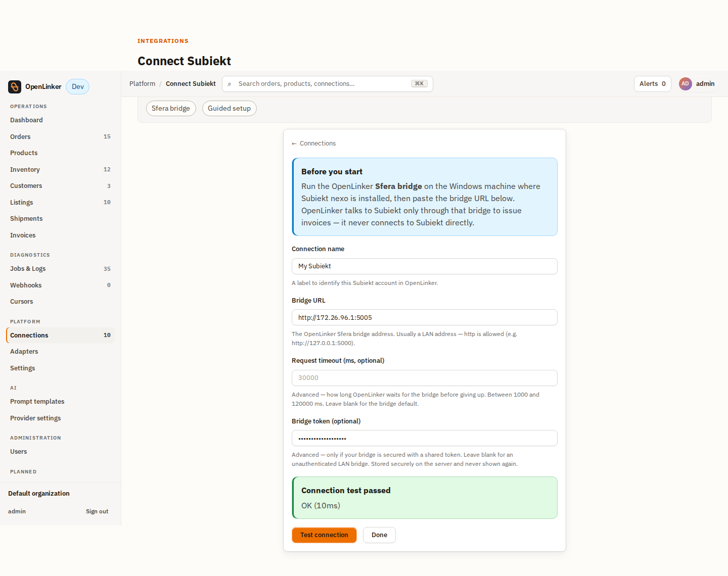Select Connections in Platform section
Screen dimensions: 728x576
point(61,335)
